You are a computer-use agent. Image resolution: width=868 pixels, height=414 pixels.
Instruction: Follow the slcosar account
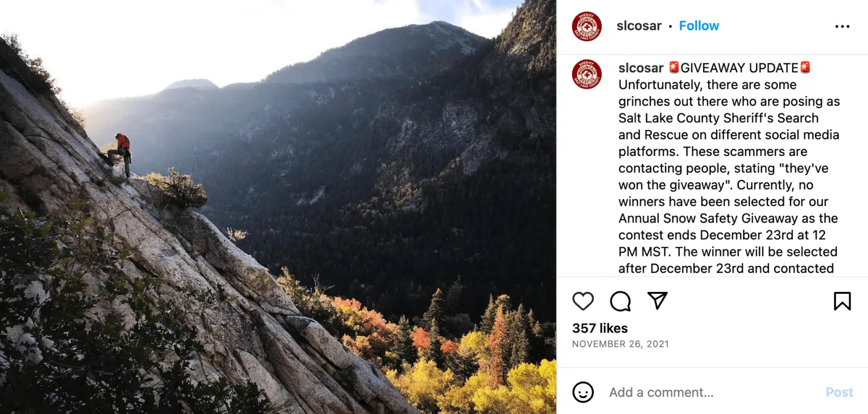coord(699,26)
